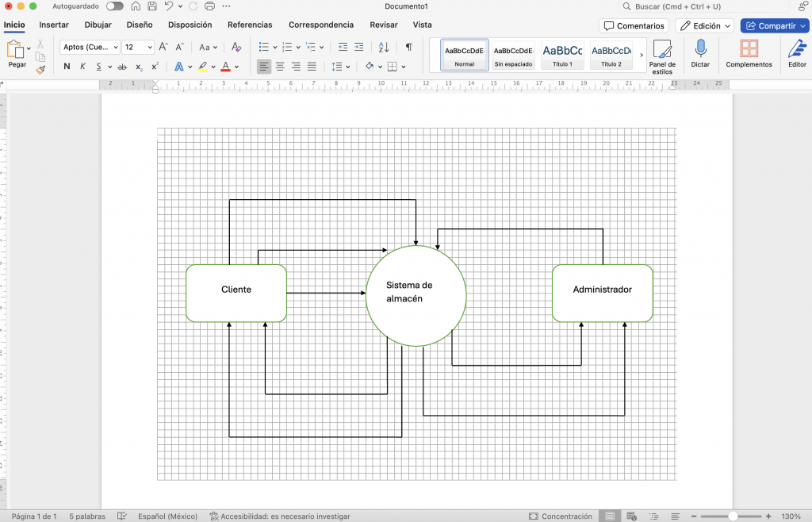The image size is (812, 522).
Task: Switch to the Insertar tab
Action: (x=54, y=25)
